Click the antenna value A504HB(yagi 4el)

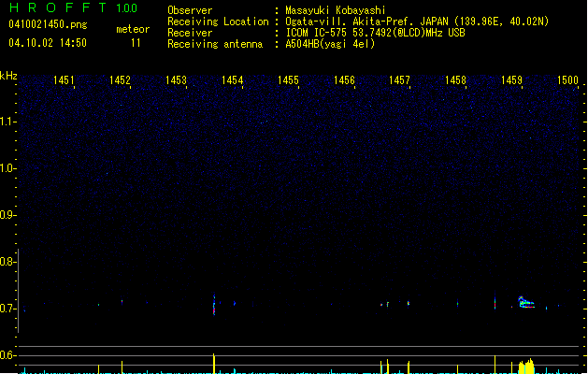[x=330, y=44]
